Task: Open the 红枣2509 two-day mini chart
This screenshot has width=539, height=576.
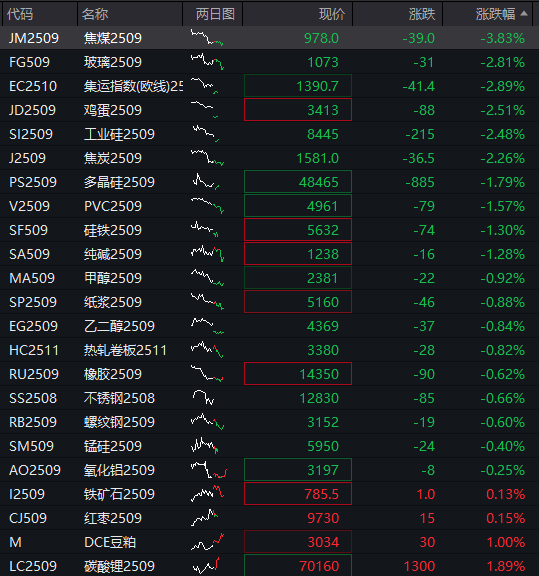Action: [x=205, y=517]
